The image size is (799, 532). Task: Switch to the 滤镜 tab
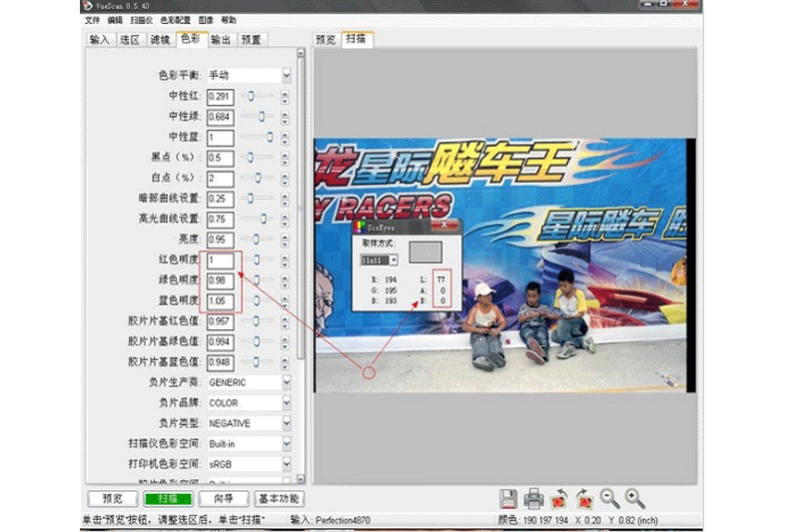(160, 40)
